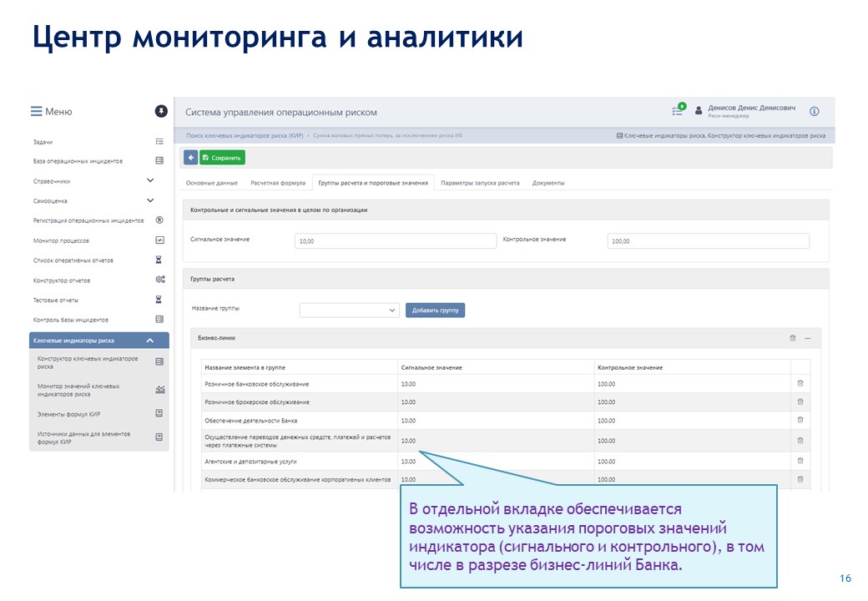Click the Регистрация операционных инцидентов icon
Image resolution: width=868 pixels, height=601 pixels.
(159, 220)
